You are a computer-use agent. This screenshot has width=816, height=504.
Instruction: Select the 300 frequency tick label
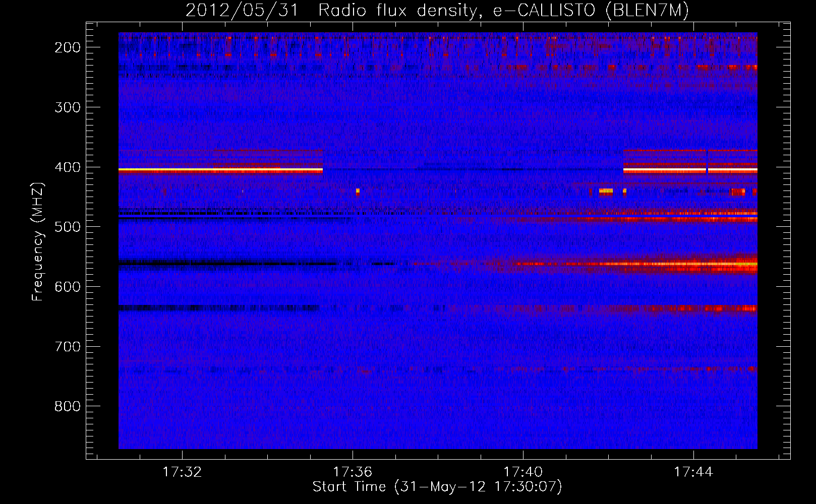(68, 107)
